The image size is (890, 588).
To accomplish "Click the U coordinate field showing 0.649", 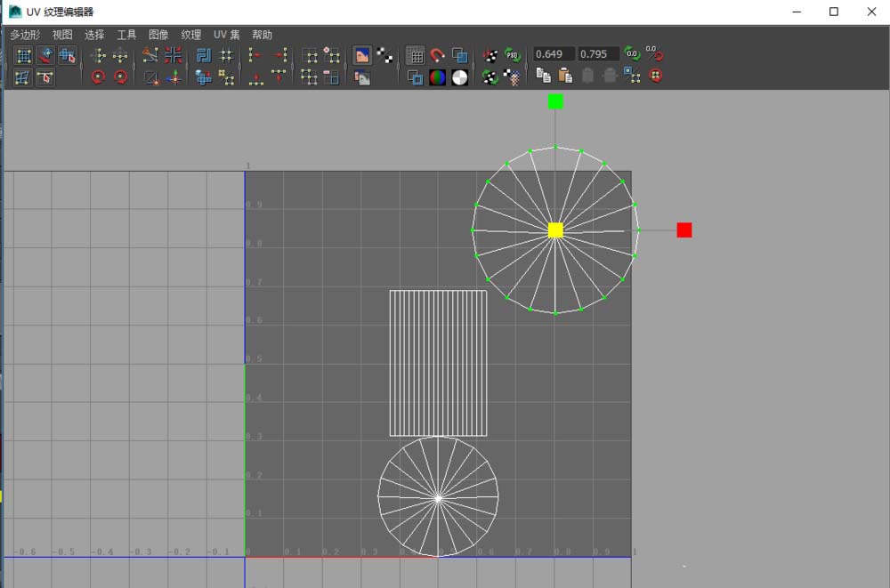I will [553, 54].
